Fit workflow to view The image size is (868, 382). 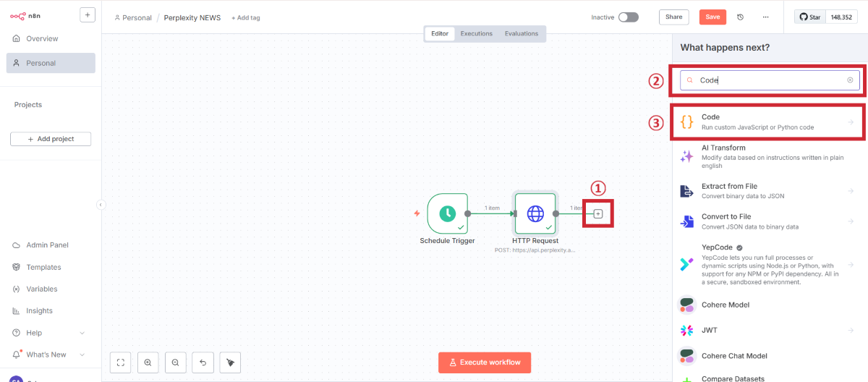pos(120,362)
